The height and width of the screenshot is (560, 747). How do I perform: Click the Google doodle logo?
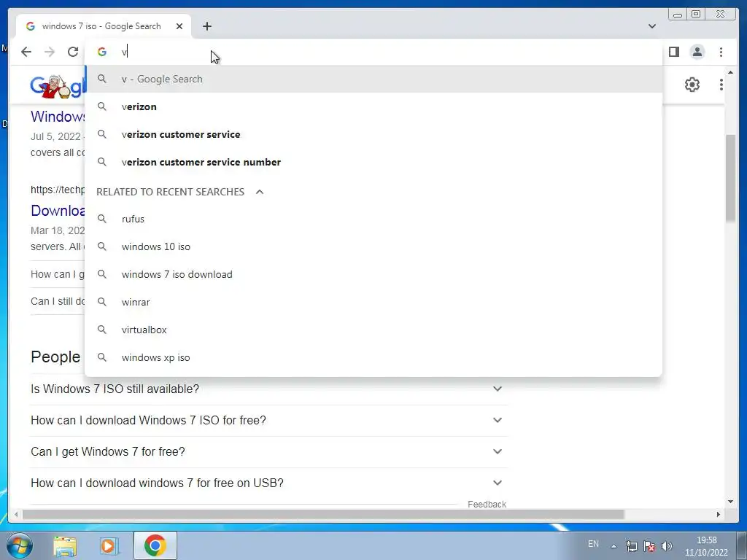pos(57,87)
